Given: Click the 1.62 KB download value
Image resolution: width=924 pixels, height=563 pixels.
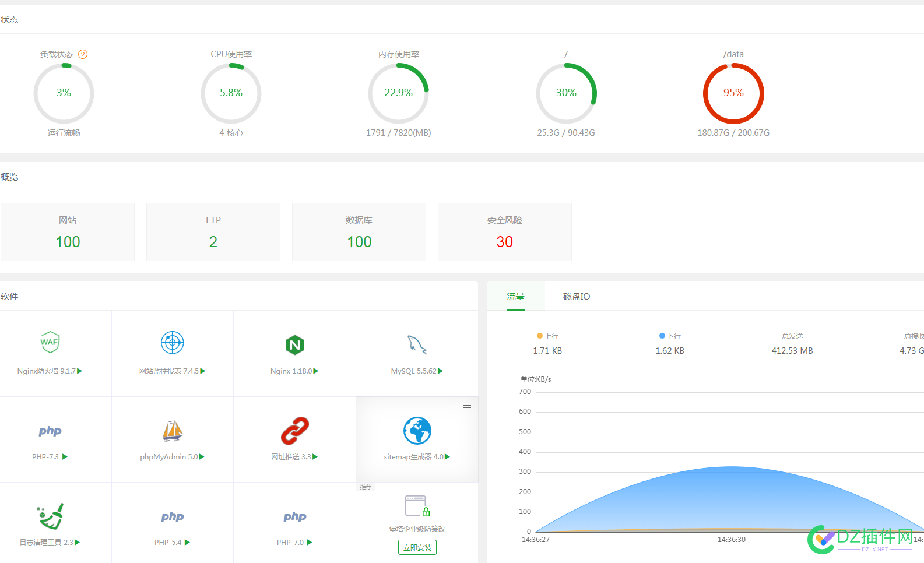Looking at the screenshot, I should (x=670, y=351).
